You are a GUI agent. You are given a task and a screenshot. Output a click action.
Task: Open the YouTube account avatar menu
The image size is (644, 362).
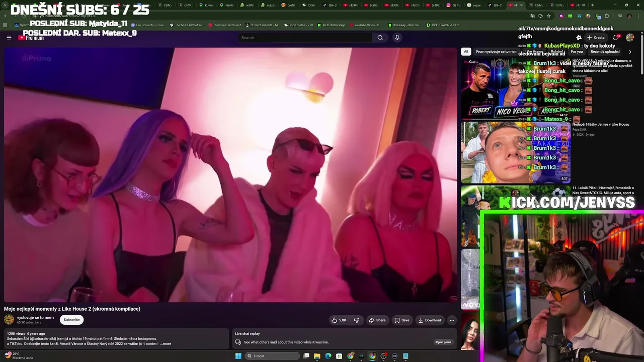pos(630,38)
